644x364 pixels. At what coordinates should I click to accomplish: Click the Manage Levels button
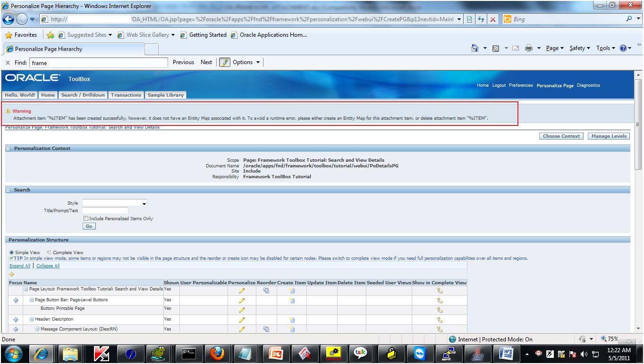coord(609,136)
